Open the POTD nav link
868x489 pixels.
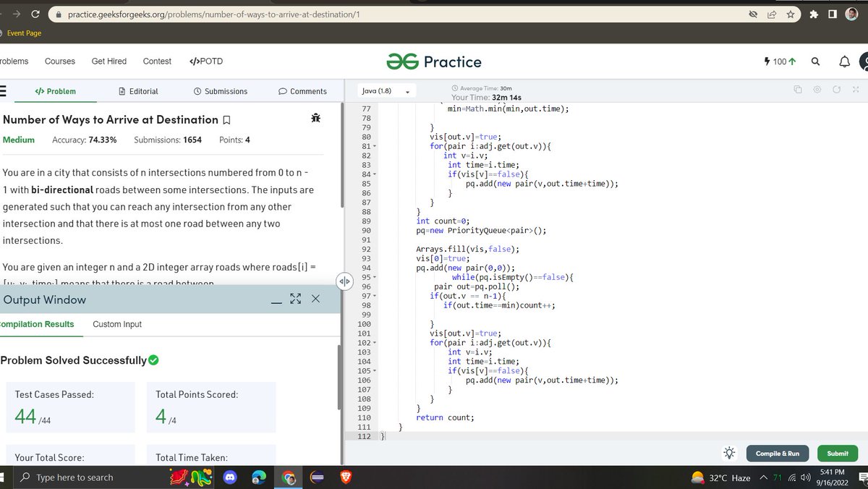tap(206, 61)
